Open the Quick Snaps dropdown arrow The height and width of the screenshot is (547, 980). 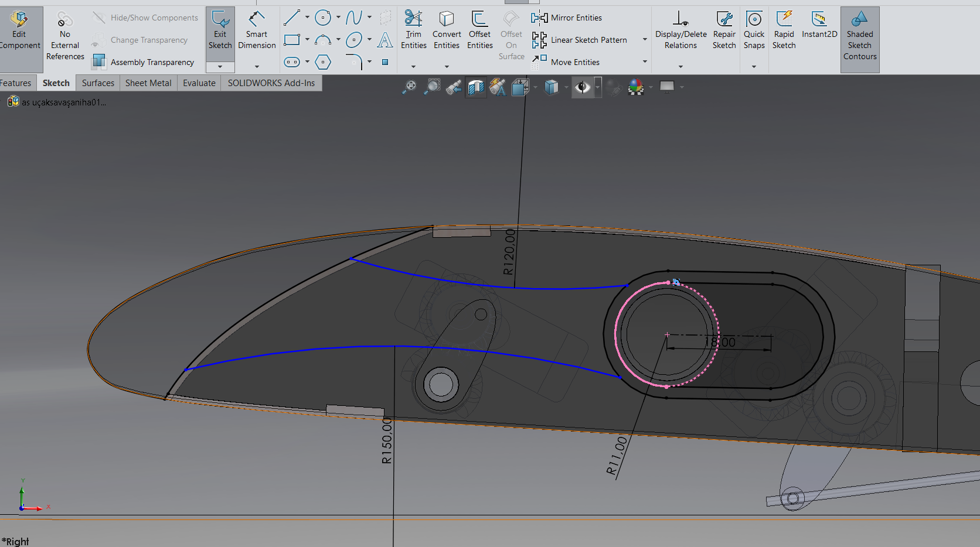coord(754,67)
